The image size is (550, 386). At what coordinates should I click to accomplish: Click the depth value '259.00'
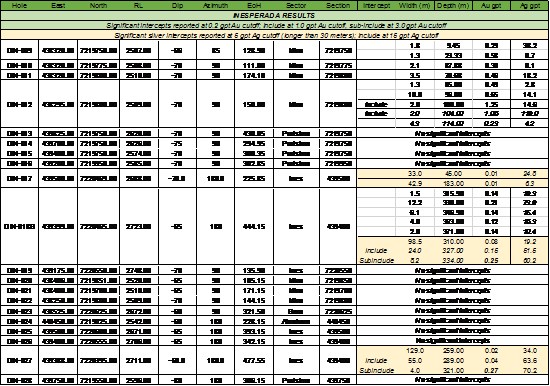[x=453, y=351]
